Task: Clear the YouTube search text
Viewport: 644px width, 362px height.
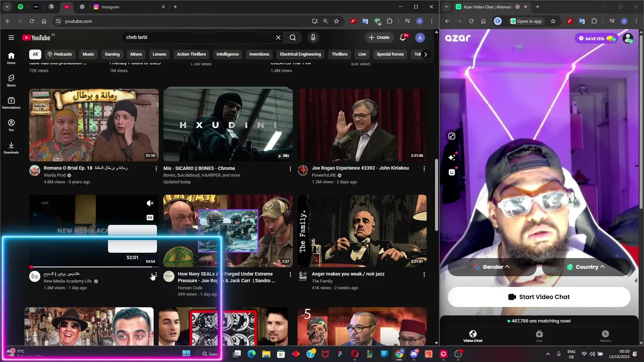Action: (278, 37)
